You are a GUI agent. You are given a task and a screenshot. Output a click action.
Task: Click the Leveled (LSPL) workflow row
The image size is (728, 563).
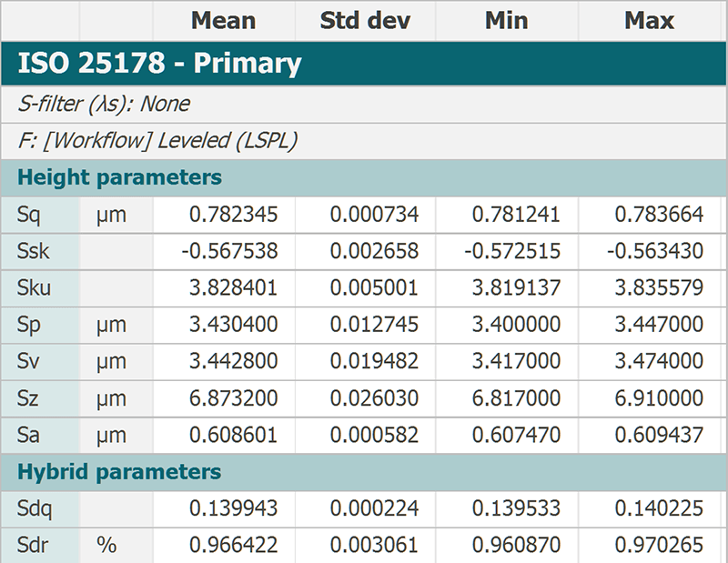[x=364, y=141]
